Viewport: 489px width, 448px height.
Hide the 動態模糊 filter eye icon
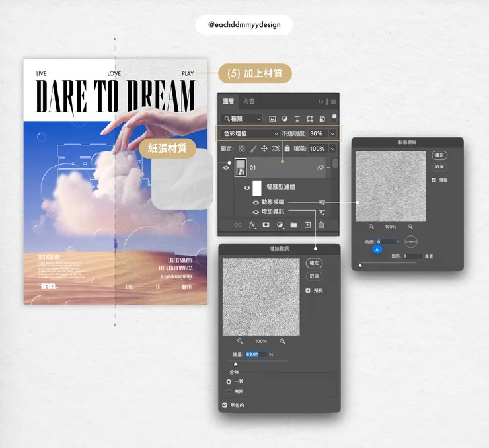(x=256, y=202)
